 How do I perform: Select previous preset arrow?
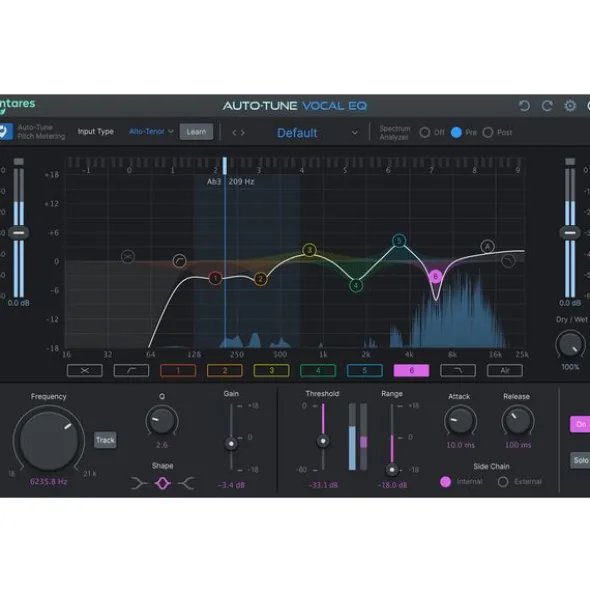click(234, 133)
